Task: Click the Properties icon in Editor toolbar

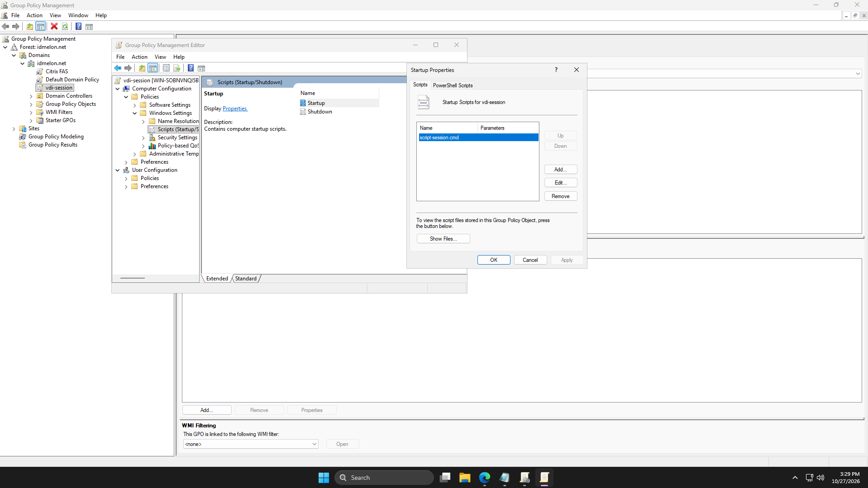Action: click(166, 68)
